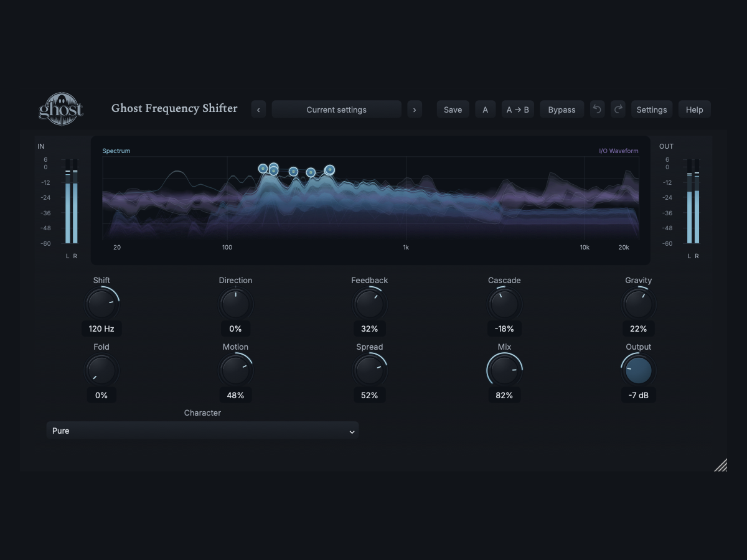Click the 0% Direction value field
Screen dimensions: 747x560
click(x=235, y=329)
